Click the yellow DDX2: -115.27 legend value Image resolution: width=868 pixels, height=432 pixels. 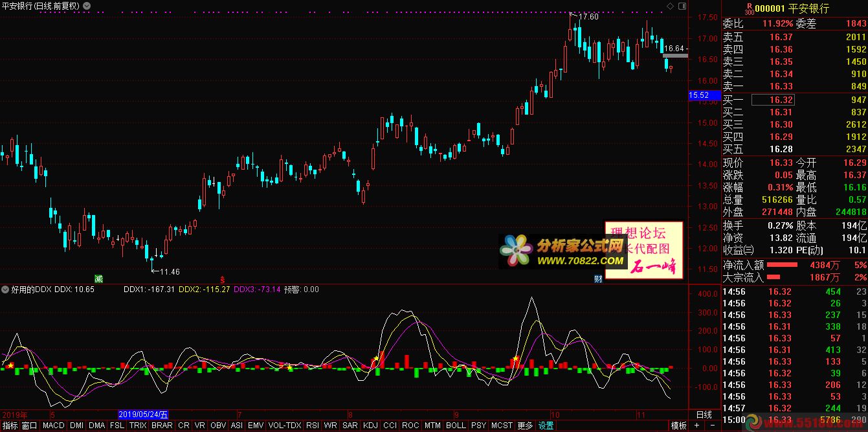(204, 290)
